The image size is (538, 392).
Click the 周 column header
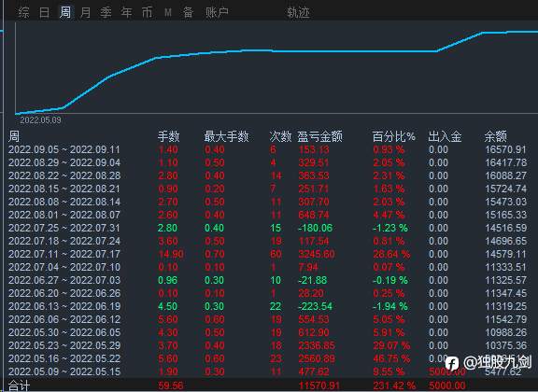[x=14, y=136]
